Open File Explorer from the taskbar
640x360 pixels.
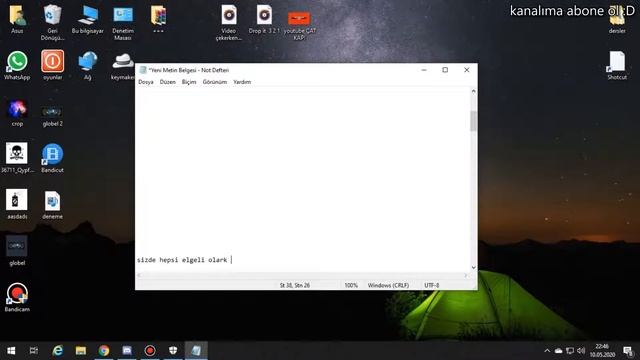(81, 351)
